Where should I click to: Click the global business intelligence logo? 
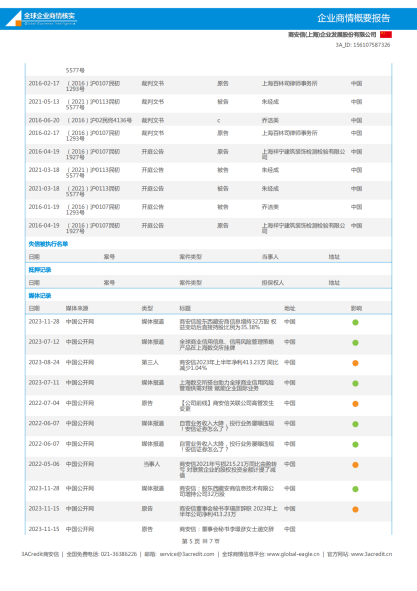41,18
